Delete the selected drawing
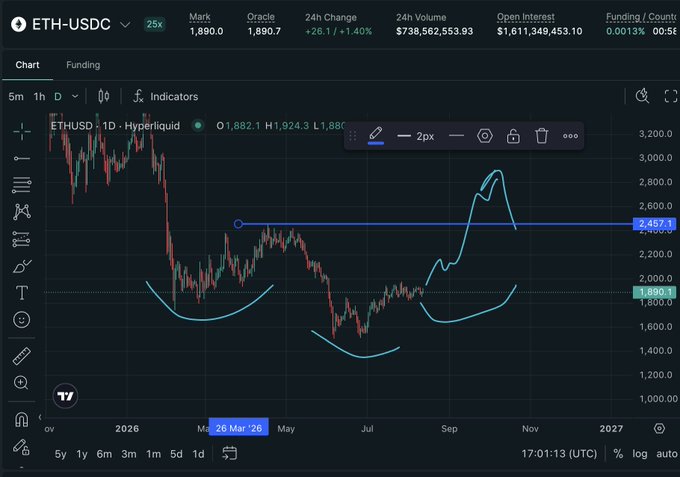 point(541,136)
